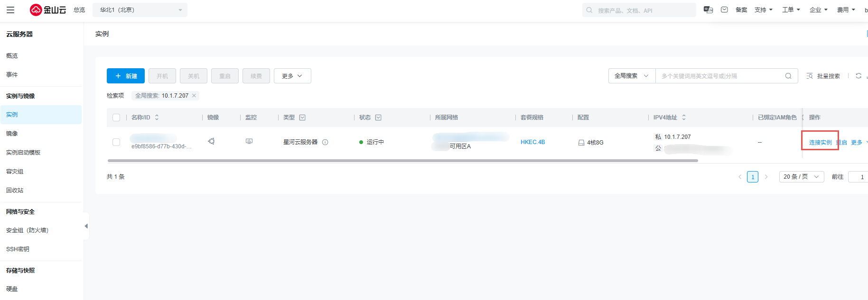Open the hamburger navigation menu

point(10,10)
